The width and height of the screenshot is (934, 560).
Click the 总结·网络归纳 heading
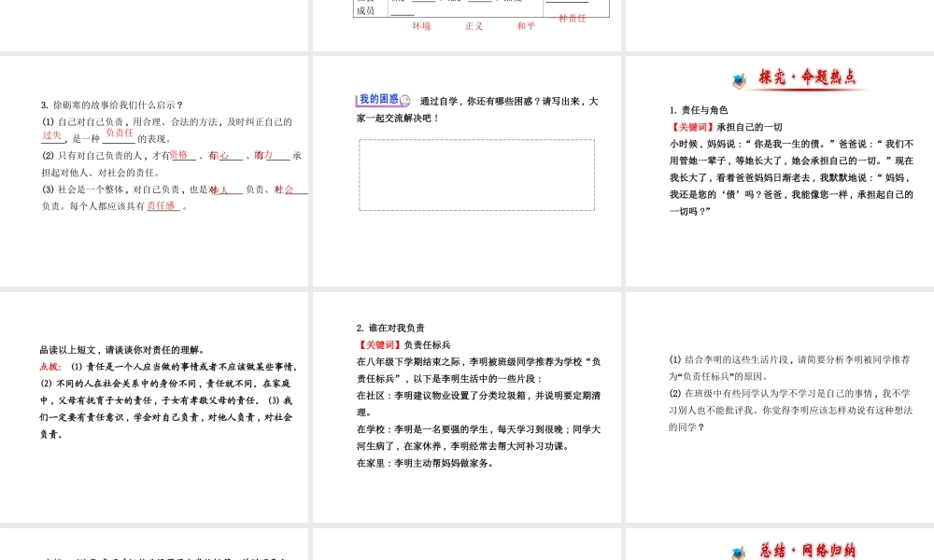(x=807, y=551)
